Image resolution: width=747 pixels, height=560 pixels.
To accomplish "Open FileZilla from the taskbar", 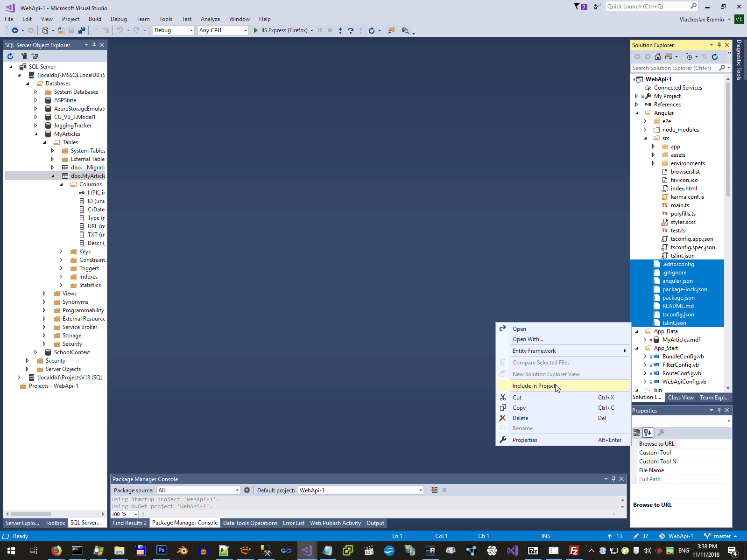I will coord(574,551).
